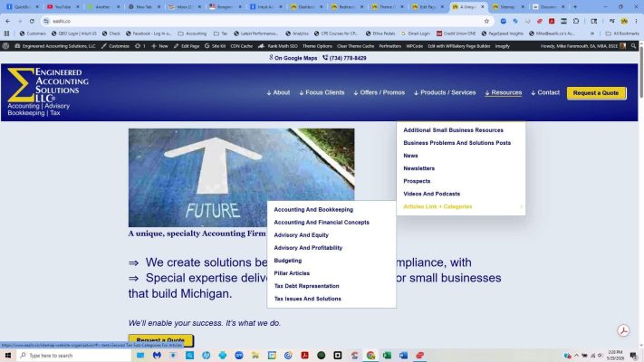Bookmark this page with the star icon
This screenshot has height=362, width=644.
click(x=486, y=21)
